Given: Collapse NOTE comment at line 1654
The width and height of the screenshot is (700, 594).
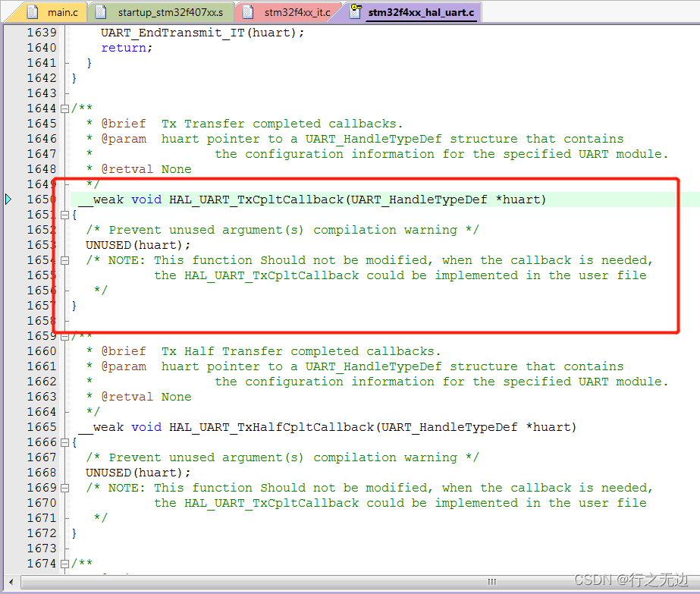Looking at the screenshot, I should [x=64, y=260].
